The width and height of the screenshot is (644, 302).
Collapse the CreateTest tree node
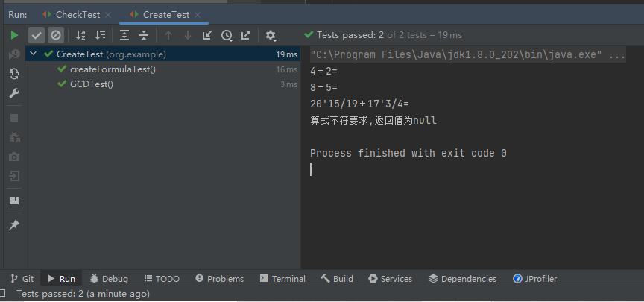pos(33,54)
